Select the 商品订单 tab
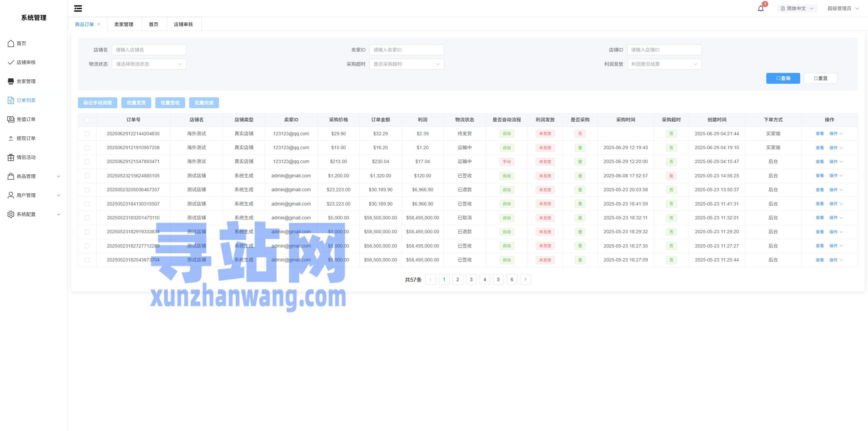The width and height of the screenshot is (868, 431). click(x=84, y=24)
